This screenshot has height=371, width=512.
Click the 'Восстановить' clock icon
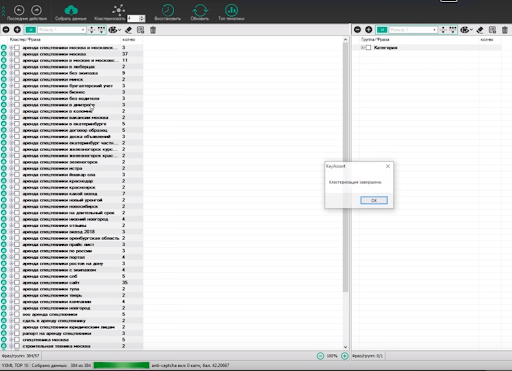pos(168,10)
